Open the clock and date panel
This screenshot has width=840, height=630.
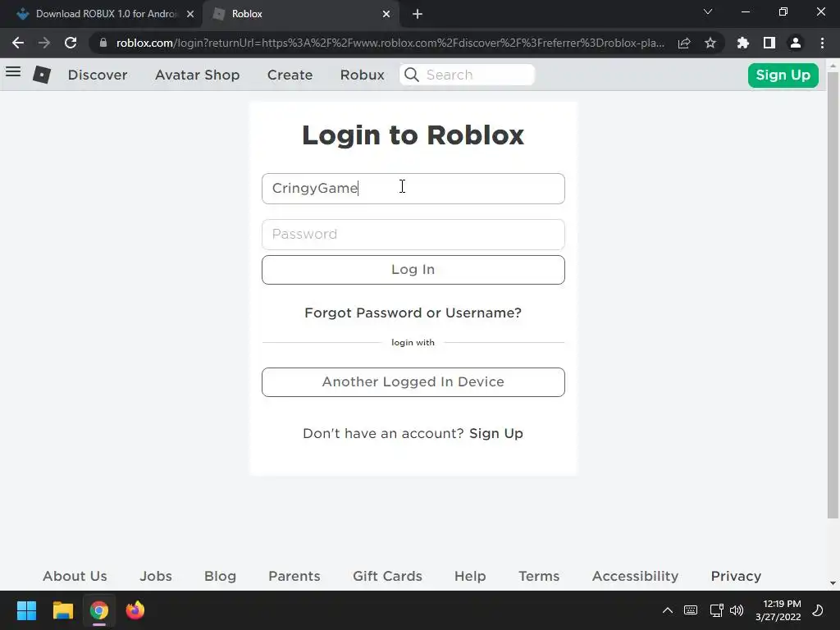[778, 610]
